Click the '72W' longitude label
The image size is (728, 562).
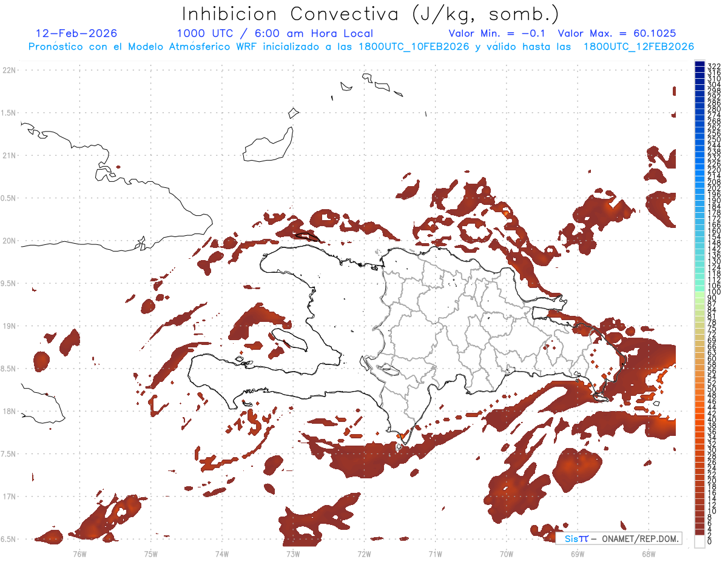pos(364,554)
